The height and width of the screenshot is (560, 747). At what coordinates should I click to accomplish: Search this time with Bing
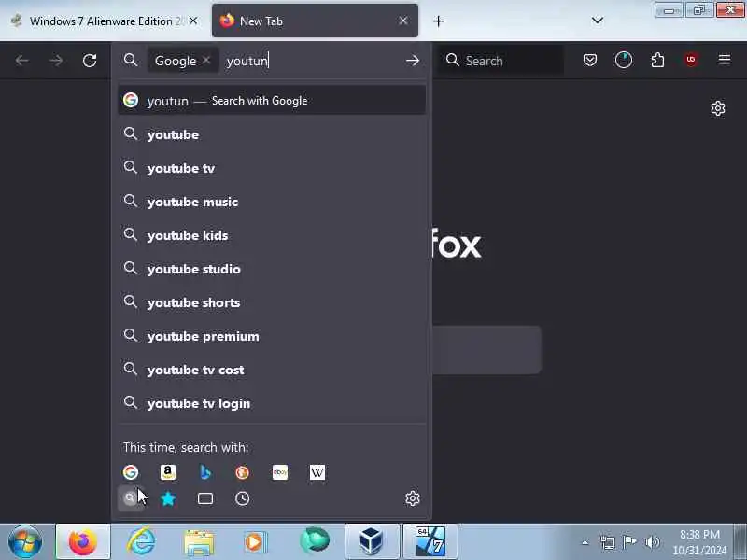[205, 472]
